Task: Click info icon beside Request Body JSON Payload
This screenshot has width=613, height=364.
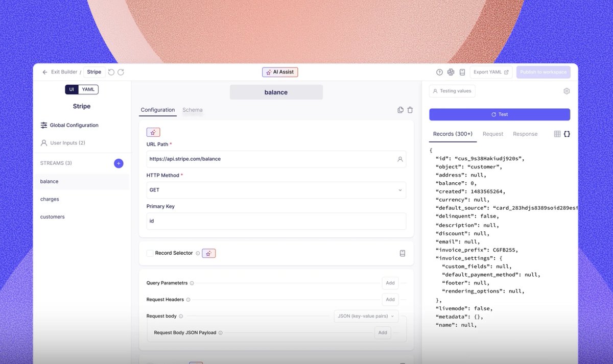Action: pyautogui.click(x=221, y=333)
